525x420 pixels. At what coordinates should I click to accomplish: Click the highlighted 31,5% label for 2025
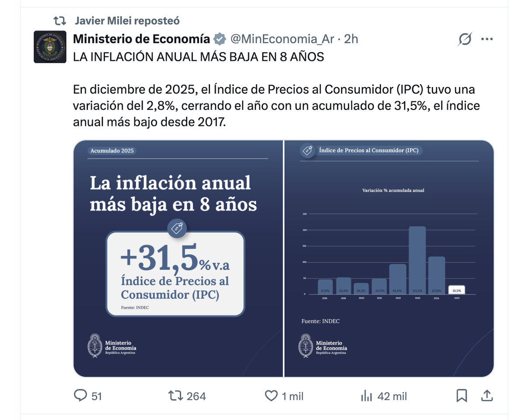click(457, 290)
